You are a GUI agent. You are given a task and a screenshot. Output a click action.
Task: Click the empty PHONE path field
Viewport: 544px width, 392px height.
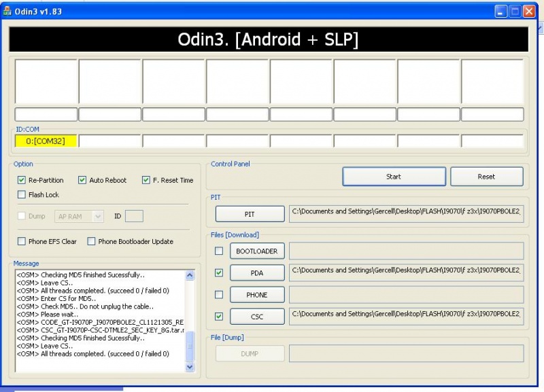(406, 295)
